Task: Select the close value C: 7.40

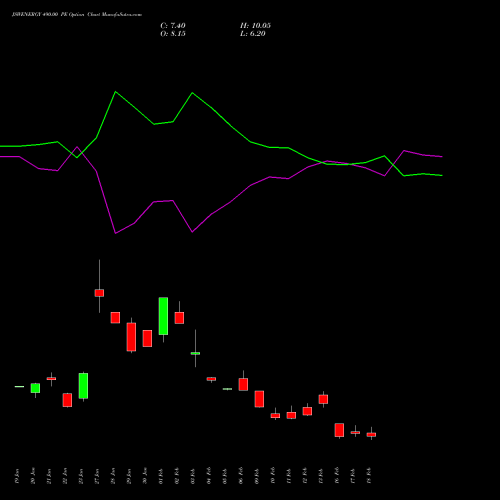Action: [x=173, y=26]
